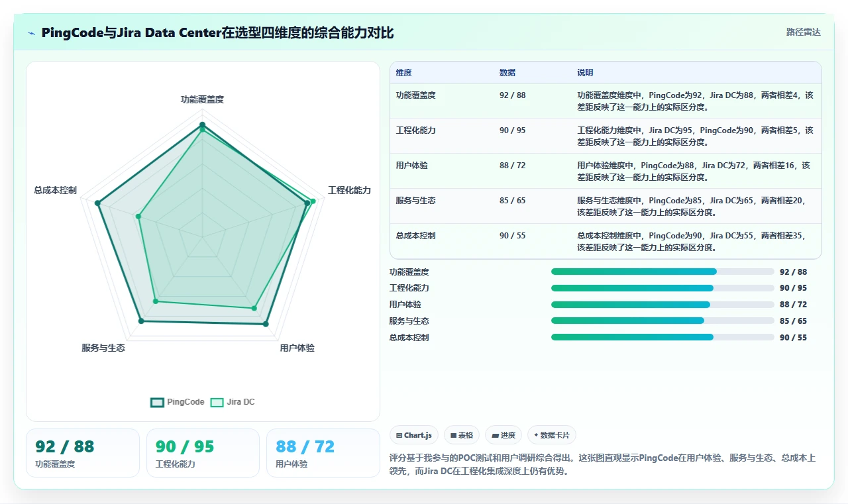Click the 92 / 88 data card
This screenshot has height=504, width=848.
83,453
